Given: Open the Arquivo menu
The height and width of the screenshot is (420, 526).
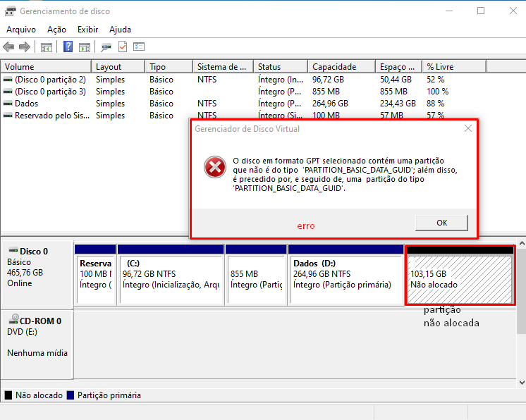Looking at the screenshot, I should [x=21, y=30].
